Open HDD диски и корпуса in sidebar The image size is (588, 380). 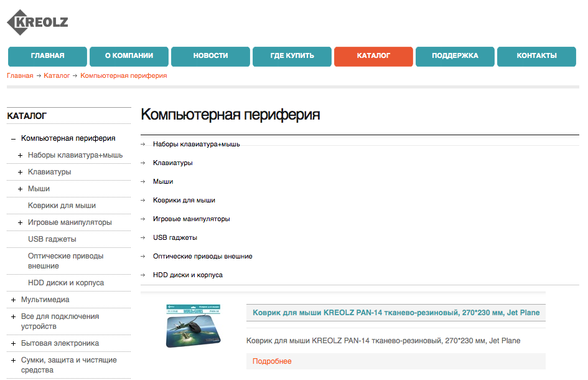pos(66,283)
